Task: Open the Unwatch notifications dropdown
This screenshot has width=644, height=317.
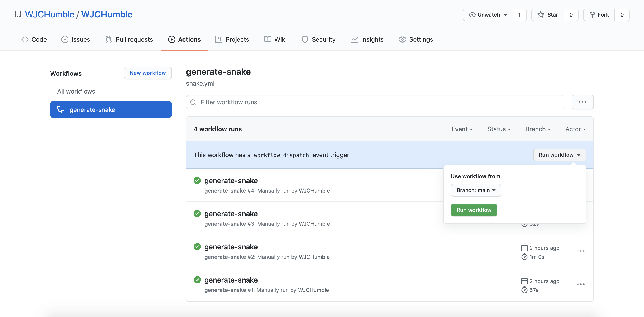Action: [x=488, y=15]
